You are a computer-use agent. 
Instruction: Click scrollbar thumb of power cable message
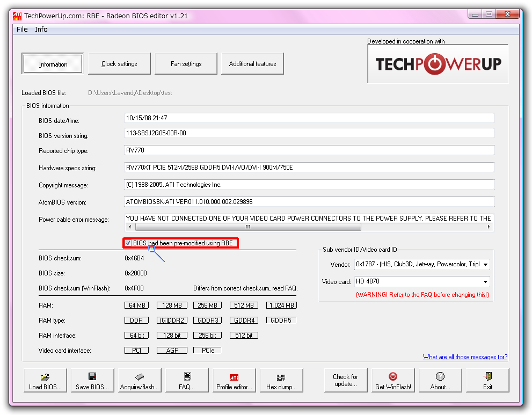[x=248, y=227]
